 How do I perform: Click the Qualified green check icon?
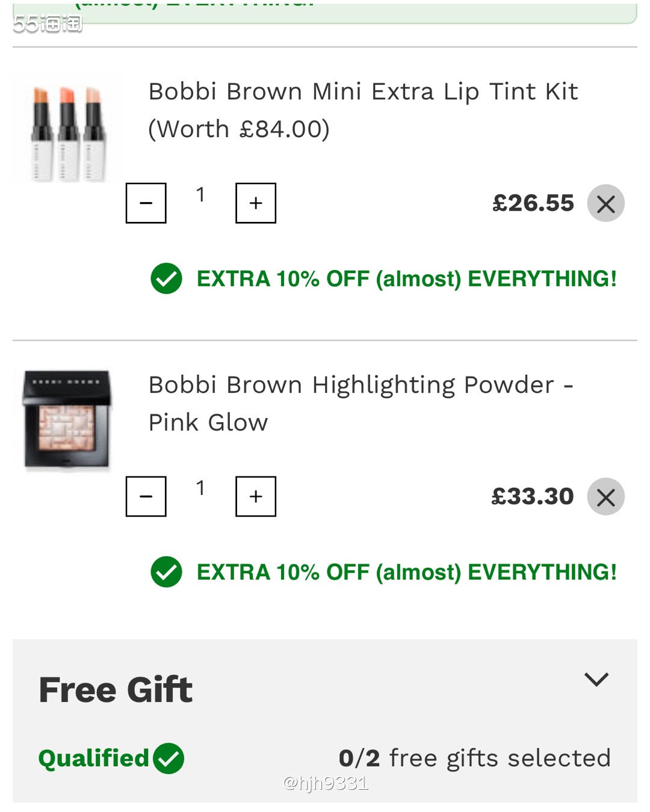(x=169, y=758)
